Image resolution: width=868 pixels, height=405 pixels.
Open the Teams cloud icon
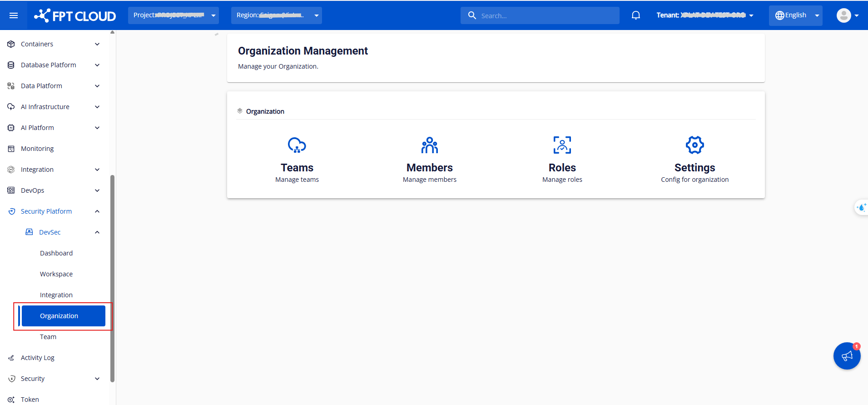297,145
